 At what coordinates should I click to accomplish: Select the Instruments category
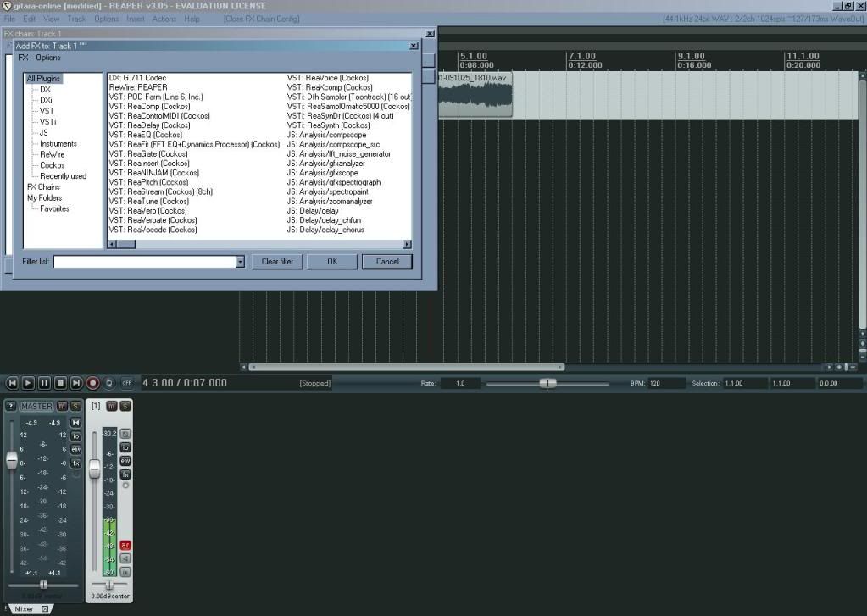(58, 144)
